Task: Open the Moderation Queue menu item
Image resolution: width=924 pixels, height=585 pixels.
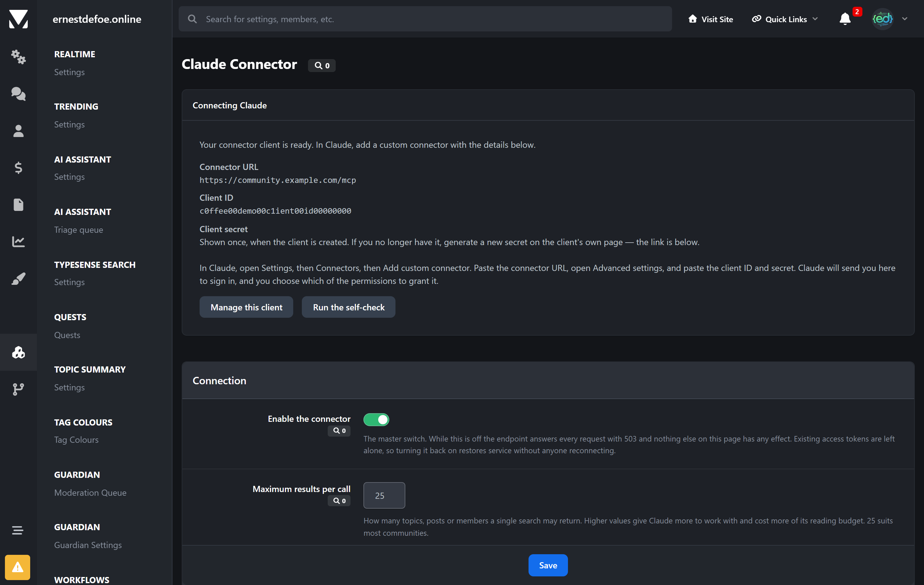Action: pos(90,493)
